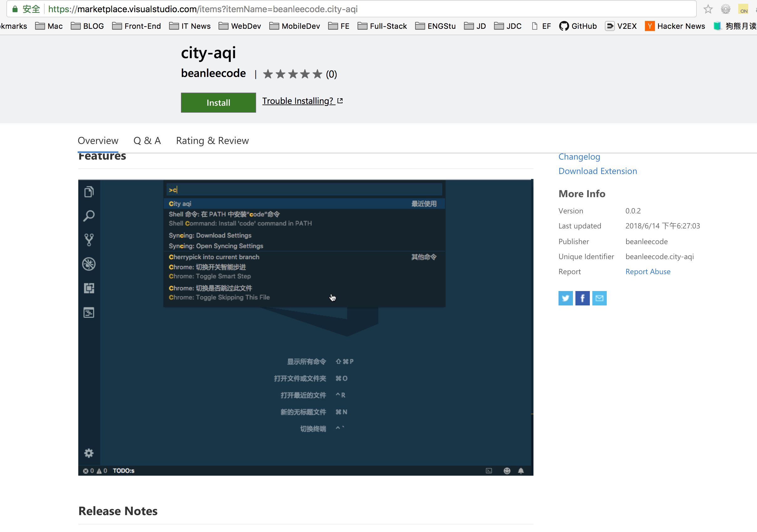Share extension on Twitter

pos(565,298)
